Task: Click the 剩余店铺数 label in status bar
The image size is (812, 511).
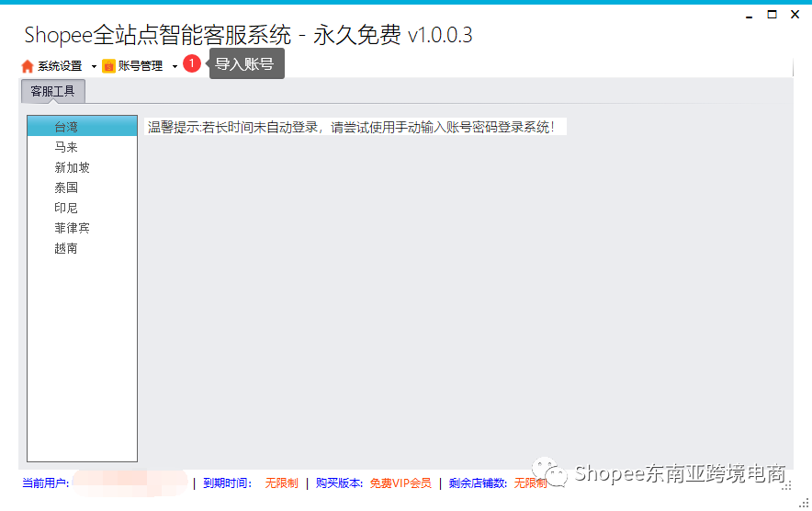Action: tap(478, 483)
